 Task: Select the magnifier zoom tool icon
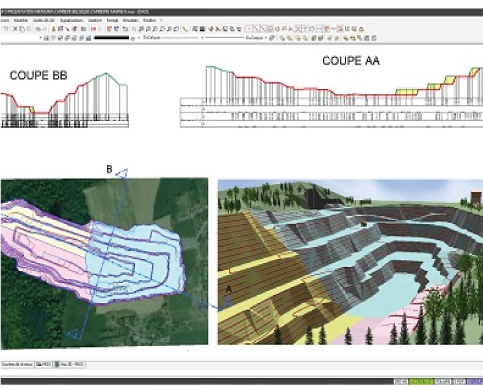click(x=134, y=29)
